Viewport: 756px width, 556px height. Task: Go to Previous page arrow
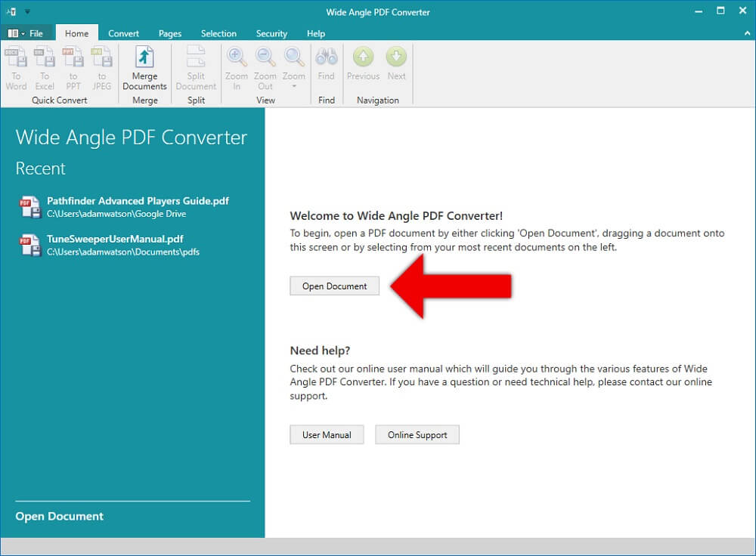(x=363, y=59)
